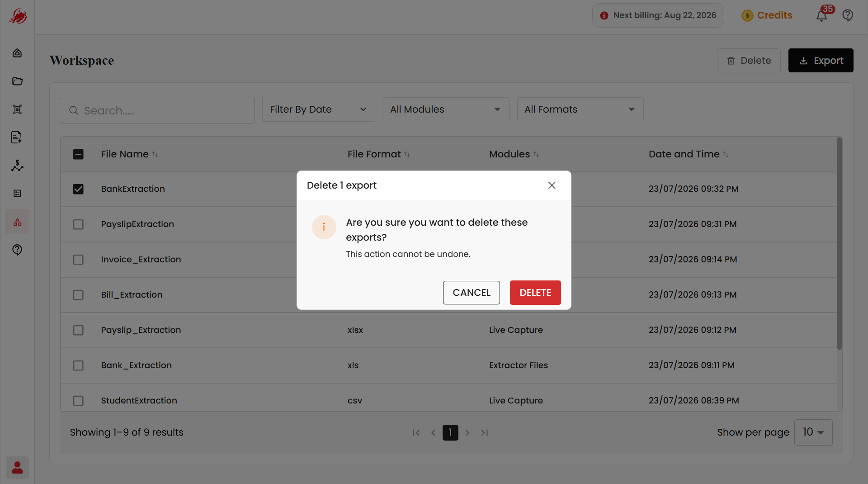
Task: Open the scan capture icon in the sidebar
Action: (17, 109)
